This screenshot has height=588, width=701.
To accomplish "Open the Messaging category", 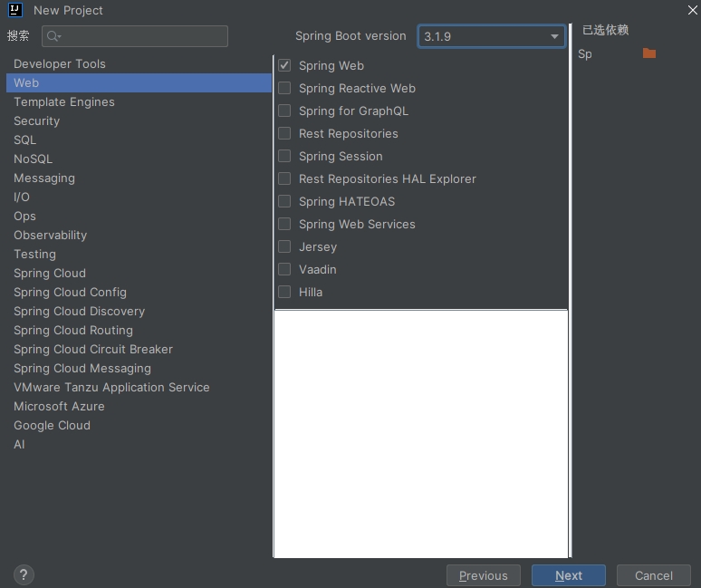I will click(139, 178).
